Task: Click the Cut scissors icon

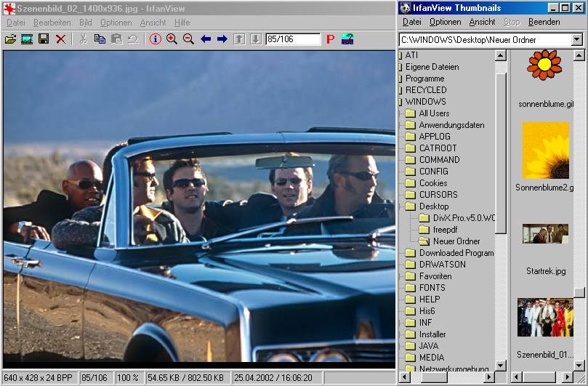Action: click(84, 39)
